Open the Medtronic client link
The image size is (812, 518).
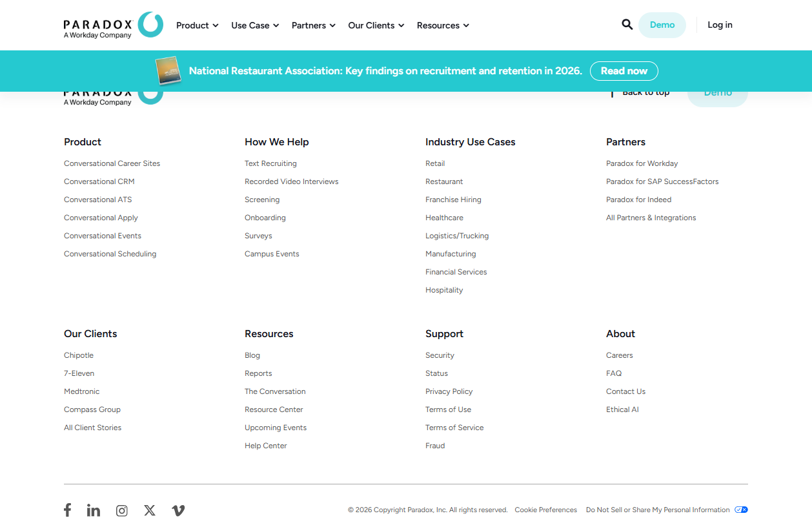[81, 391]
